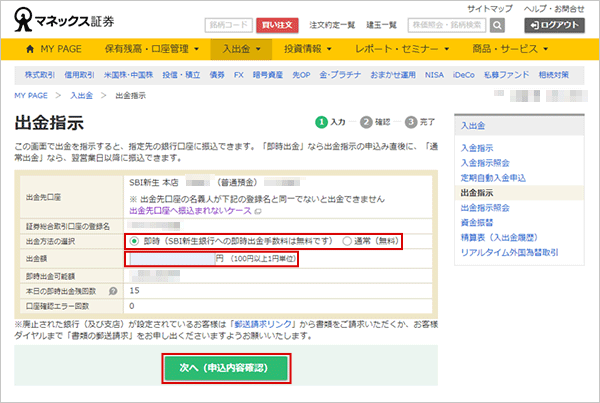600x403 pixels.
Task: Open the 建玉一覧 link
Action: 382,25
